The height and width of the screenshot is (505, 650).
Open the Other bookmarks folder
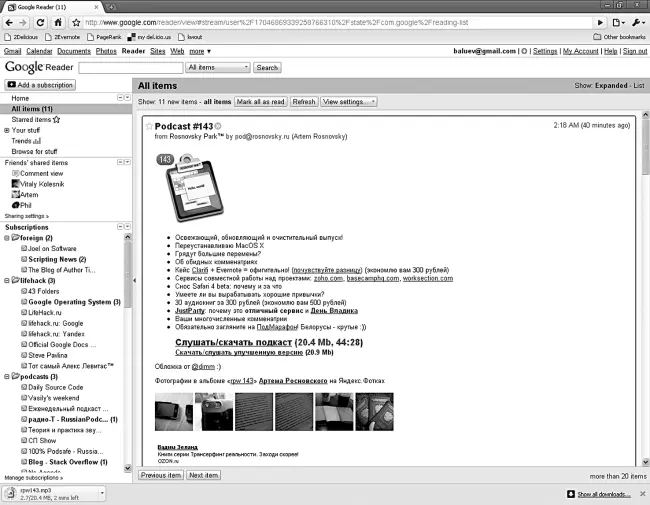coord(619,37)
